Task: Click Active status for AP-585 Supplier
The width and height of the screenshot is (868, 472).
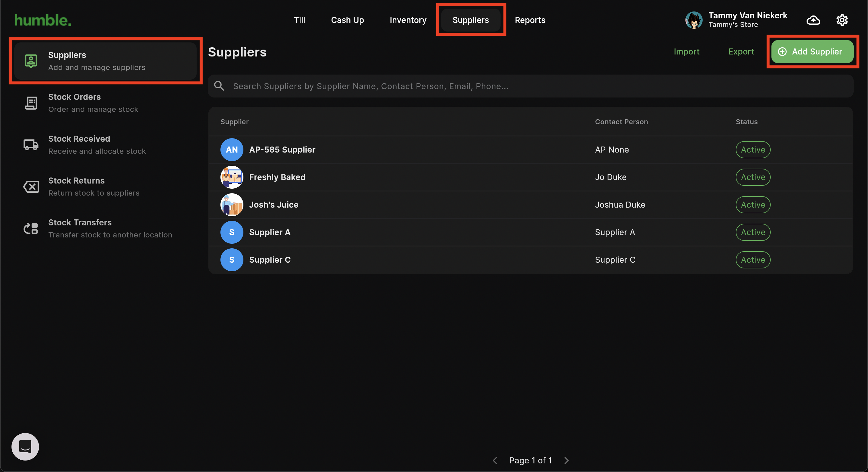Action: point(753,149)
